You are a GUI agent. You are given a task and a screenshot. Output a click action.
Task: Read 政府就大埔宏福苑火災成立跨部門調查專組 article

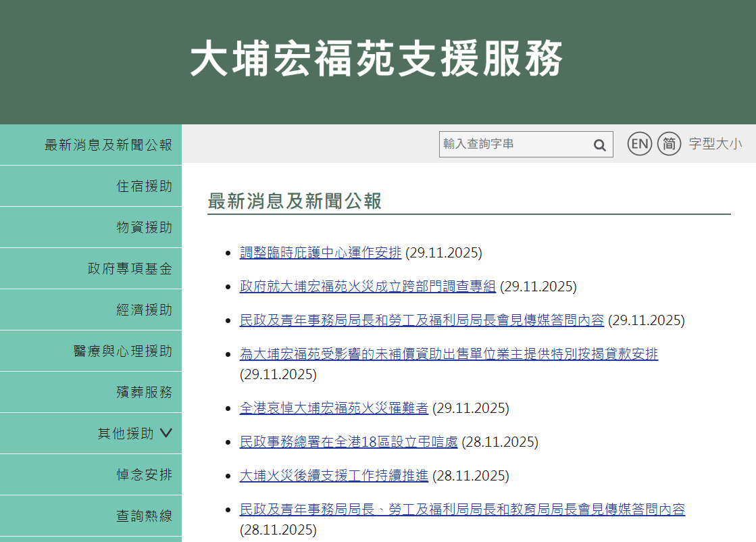click(x=368, y=287)
